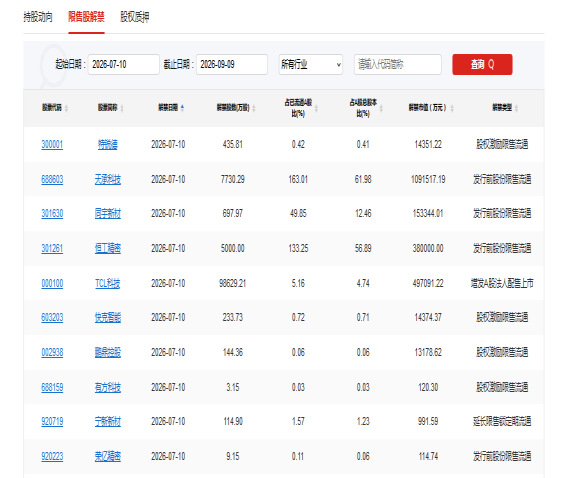The width and height of the screenshot is (563, 478).
Task: Sort by 占A股总股本比(%) arrows
Action: pos(381,108)
